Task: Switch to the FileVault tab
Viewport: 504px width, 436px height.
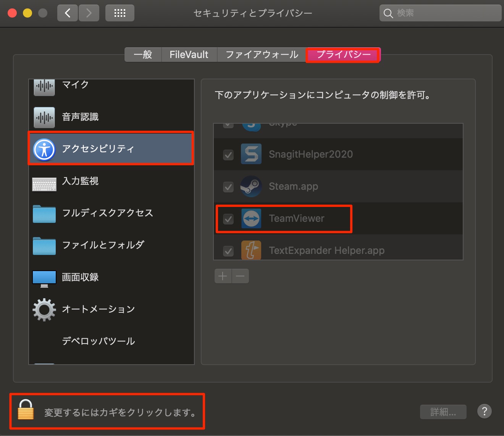Action: pyautogui.click(x=189, y=55)
